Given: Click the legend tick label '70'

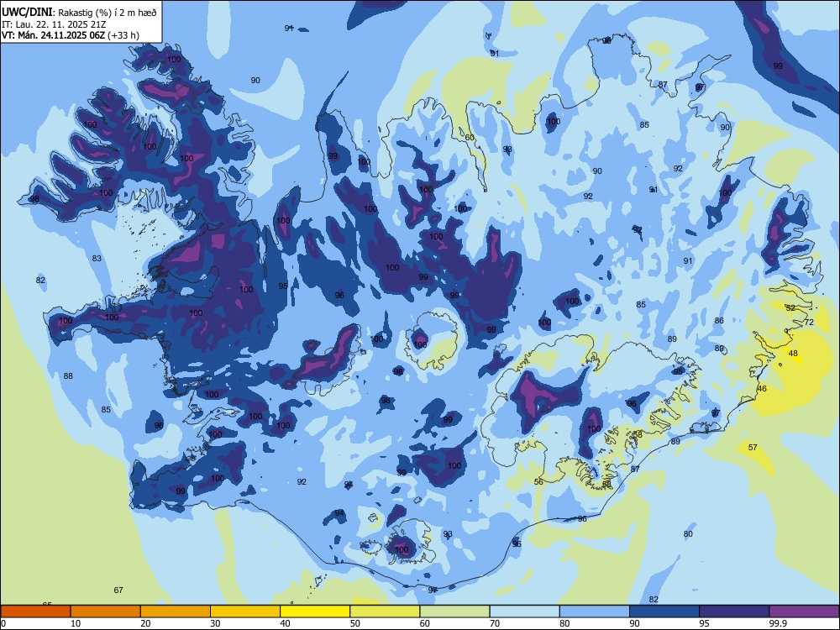Looking at the screenshot, I should pos(495,623).
